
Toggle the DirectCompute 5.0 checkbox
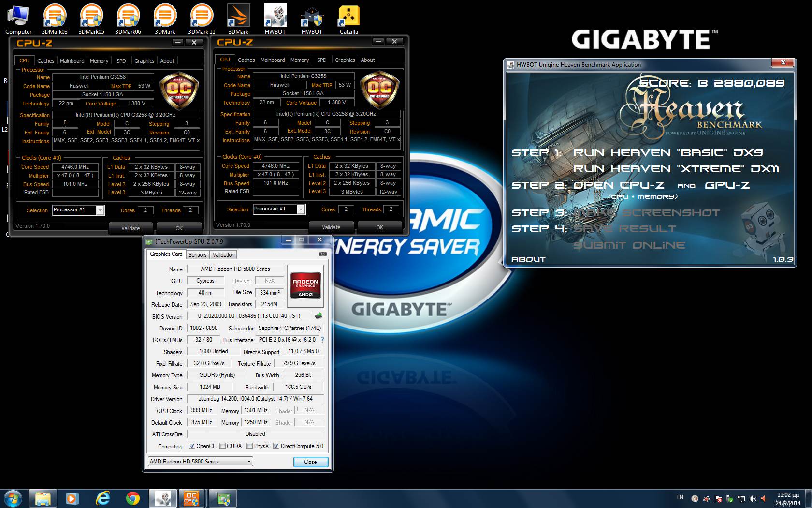click(x=276, y=446)
